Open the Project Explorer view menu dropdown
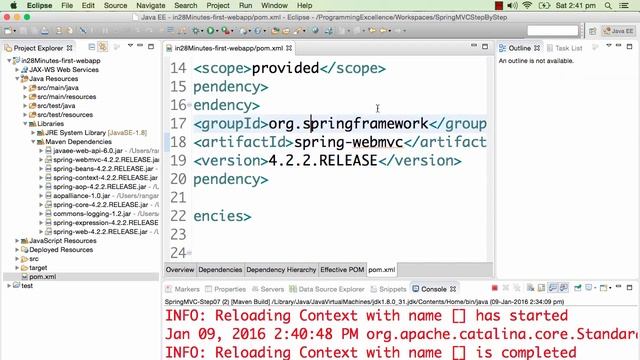The image size is (640, 360). click(x=130, y=46)
